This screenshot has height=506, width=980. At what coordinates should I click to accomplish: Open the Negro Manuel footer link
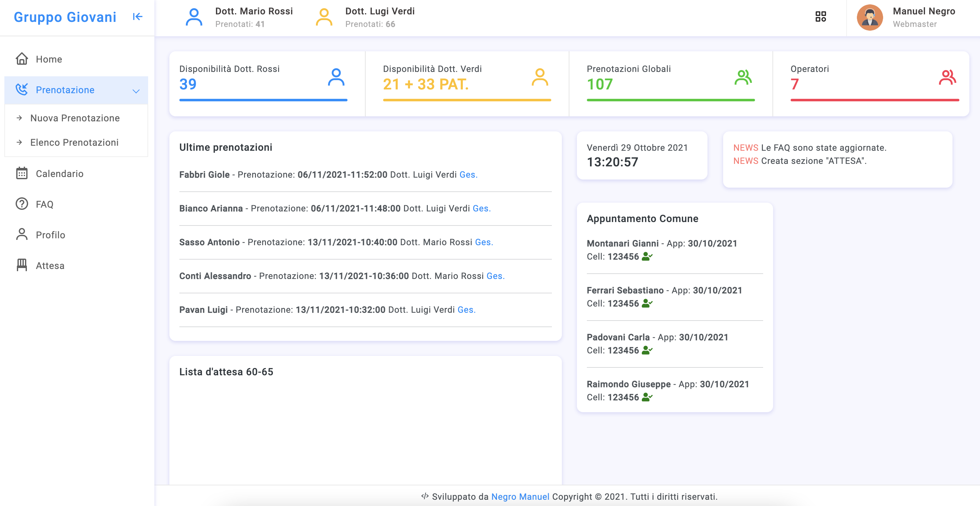pyautogui.click(x=520, y=497)
